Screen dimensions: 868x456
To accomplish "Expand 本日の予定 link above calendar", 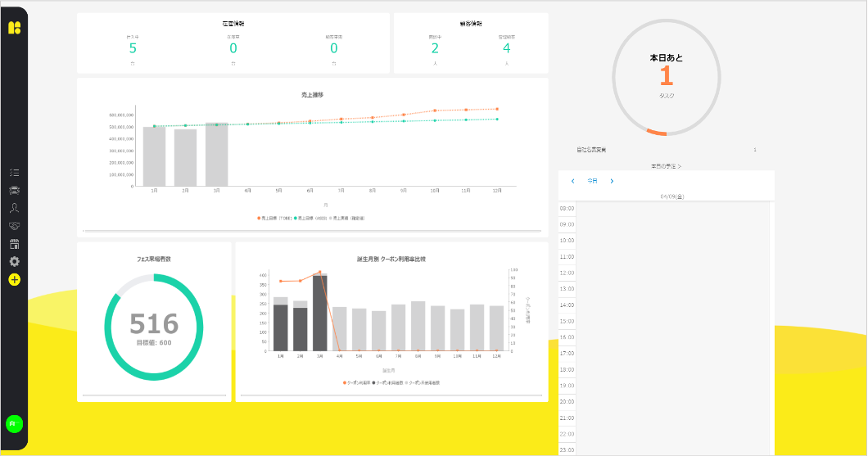I will coord(666,166).
